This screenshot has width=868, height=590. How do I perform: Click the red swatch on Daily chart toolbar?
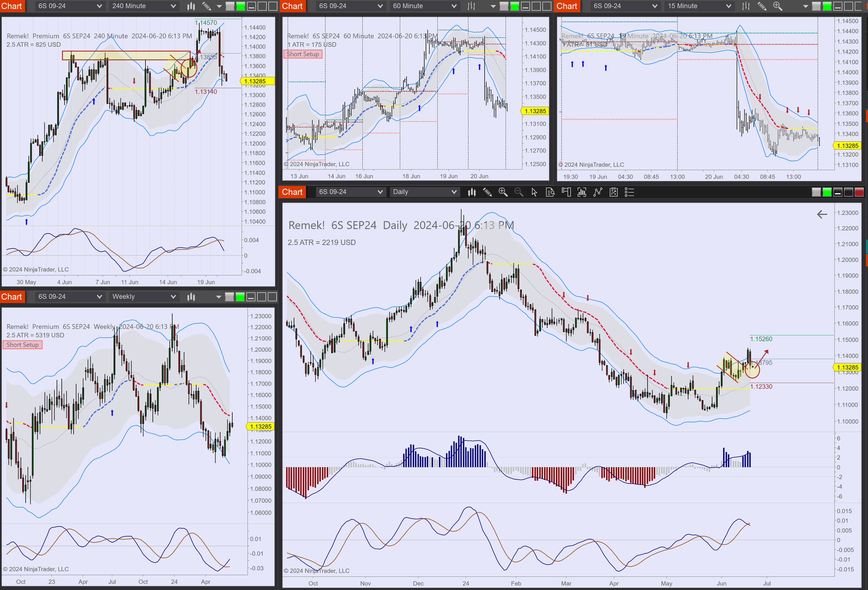point(859,192)
